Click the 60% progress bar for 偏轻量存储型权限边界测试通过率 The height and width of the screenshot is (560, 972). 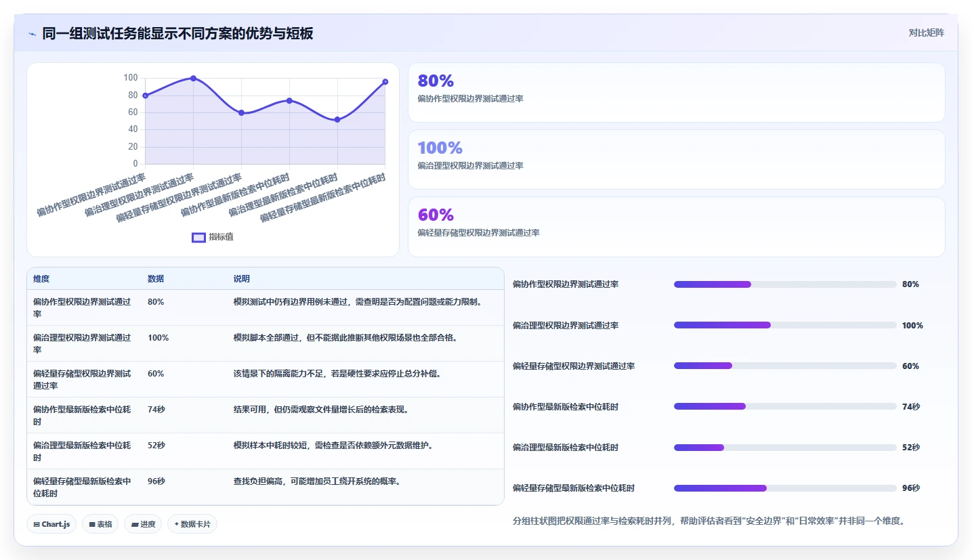coord(785,366)
